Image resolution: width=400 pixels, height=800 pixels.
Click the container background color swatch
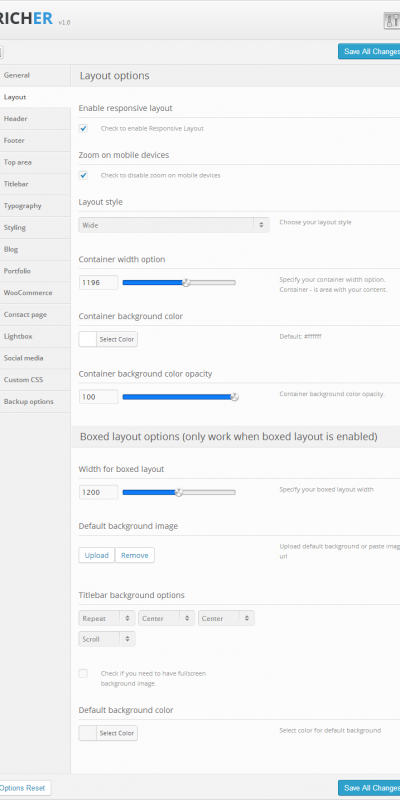pos(88,339)
